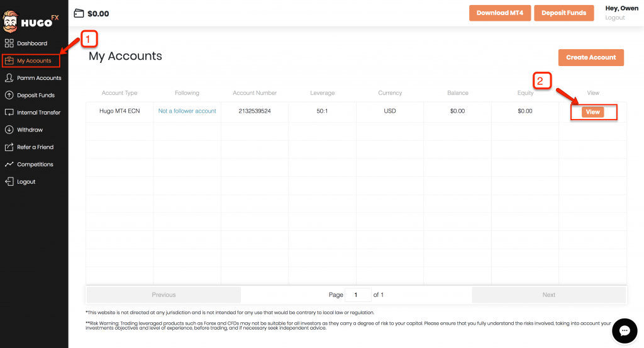Click the Balance column header
Viewport: 644px width, 348px height.
pyautogui.click(x=458, y=93)
